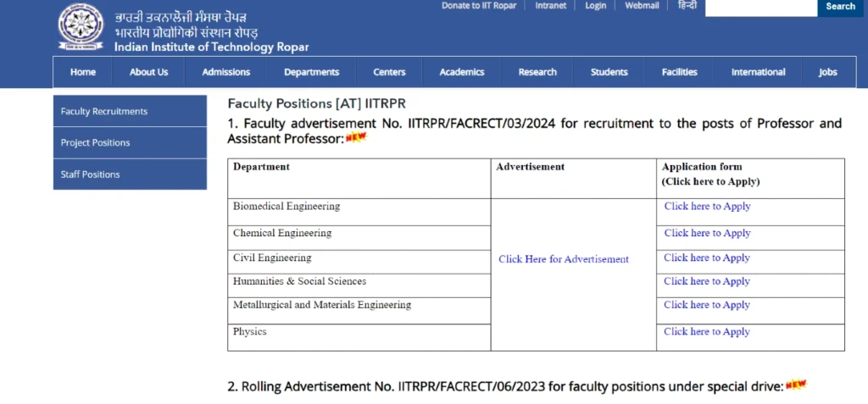Open Click Here for Advertisement link
Screen dimensions: 868x404
coord(564,259)
